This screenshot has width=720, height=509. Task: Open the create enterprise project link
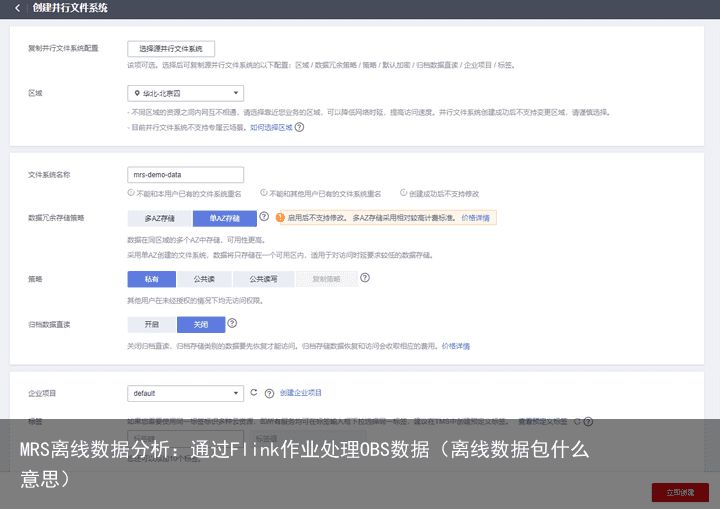(301, 393)
